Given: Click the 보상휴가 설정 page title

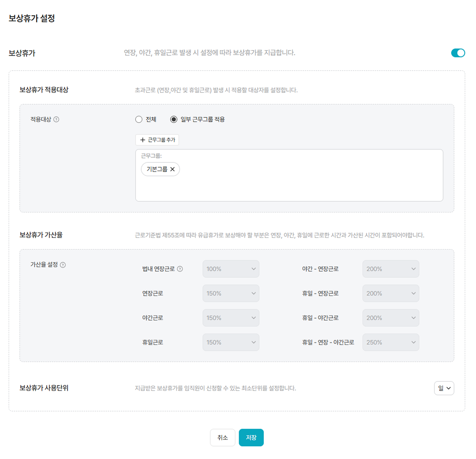Looking at the screenshot, I should [x=32, y=18].
